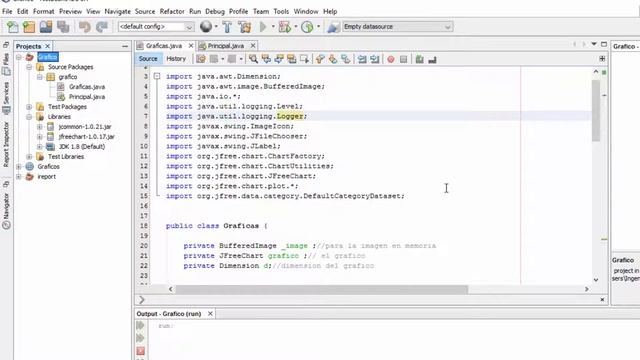Click the Uncomment icon at the editor toolbar end
This screenshot has height=360, width=640.
coord(432,60)
